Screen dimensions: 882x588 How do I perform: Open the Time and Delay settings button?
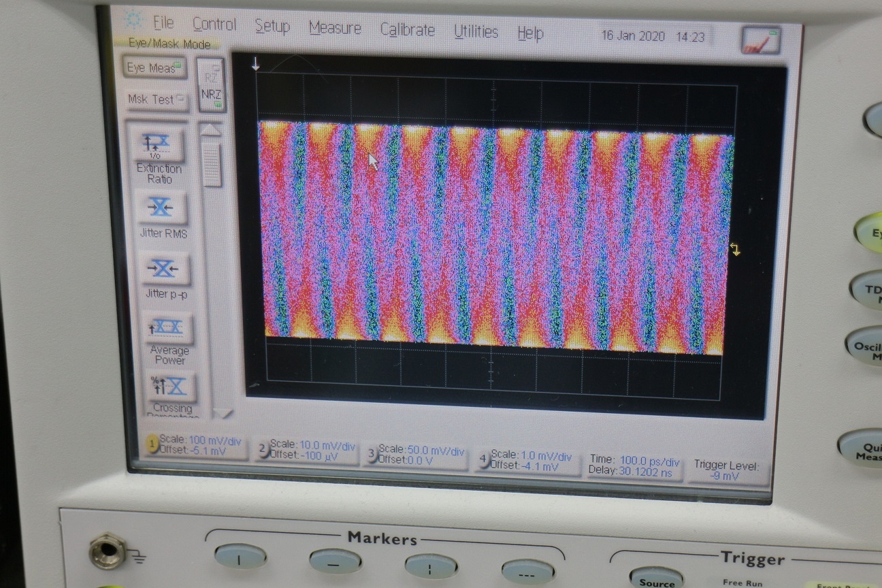pos(634,465)
